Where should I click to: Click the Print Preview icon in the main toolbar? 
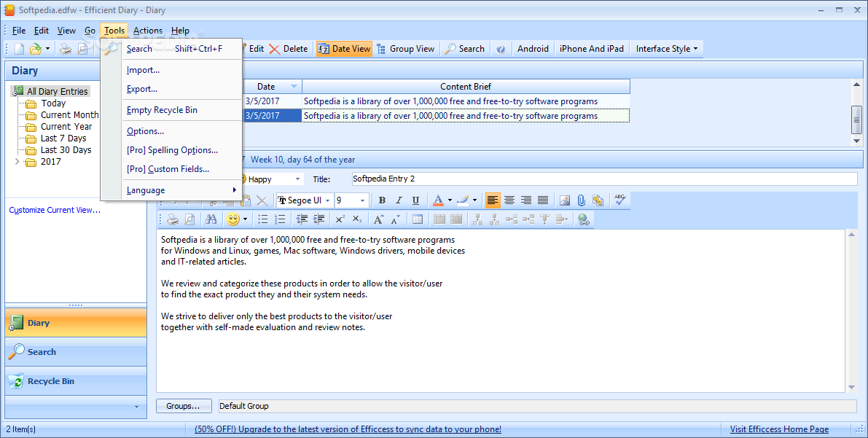click(x=82, y=49)
